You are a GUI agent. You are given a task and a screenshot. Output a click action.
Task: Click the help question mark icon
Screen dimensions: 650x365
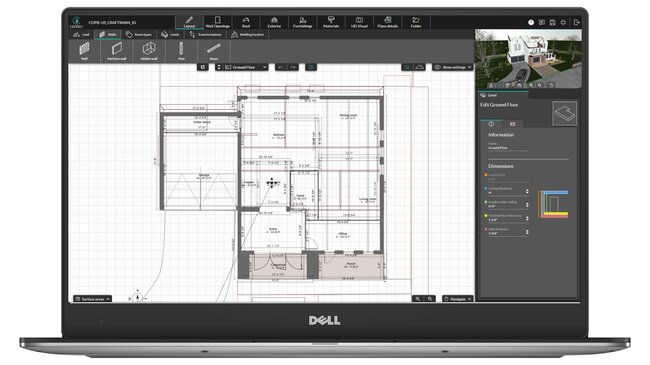531,22
